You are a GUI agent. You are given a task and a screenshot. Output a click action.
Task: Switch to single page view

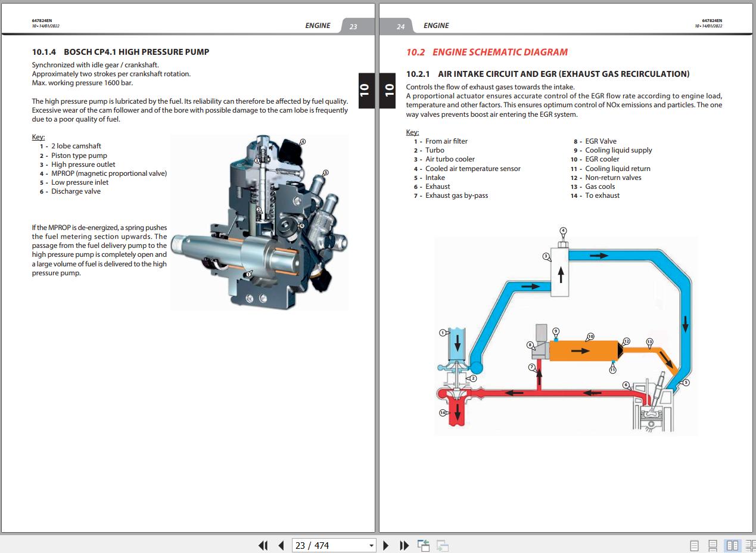point(694,545)
